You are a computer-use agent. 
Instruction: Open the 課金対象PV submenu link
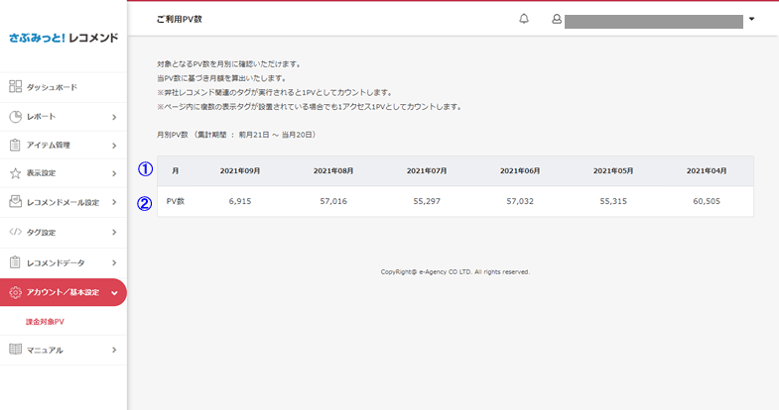pyautogui.click(x=45, y=322)
